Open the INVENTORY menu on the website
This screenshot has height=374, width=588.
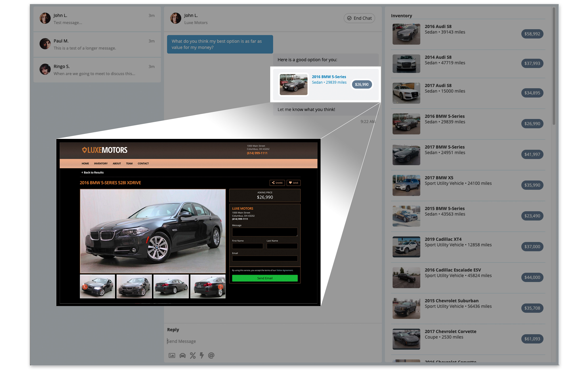(x=101, y=163)
